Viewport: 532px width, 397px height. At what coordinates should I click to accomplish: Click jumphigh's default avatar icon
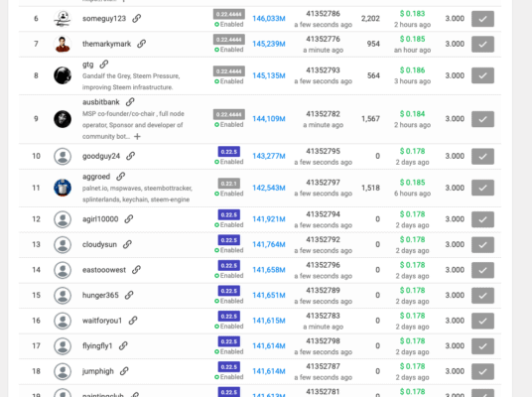63,371
